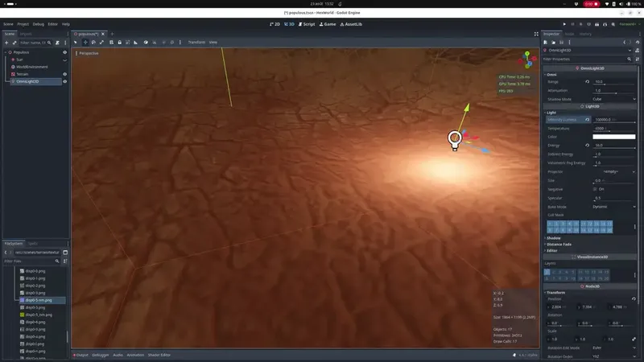
Task: Instantiate a child scene via link icon
Action: (14, 43)
